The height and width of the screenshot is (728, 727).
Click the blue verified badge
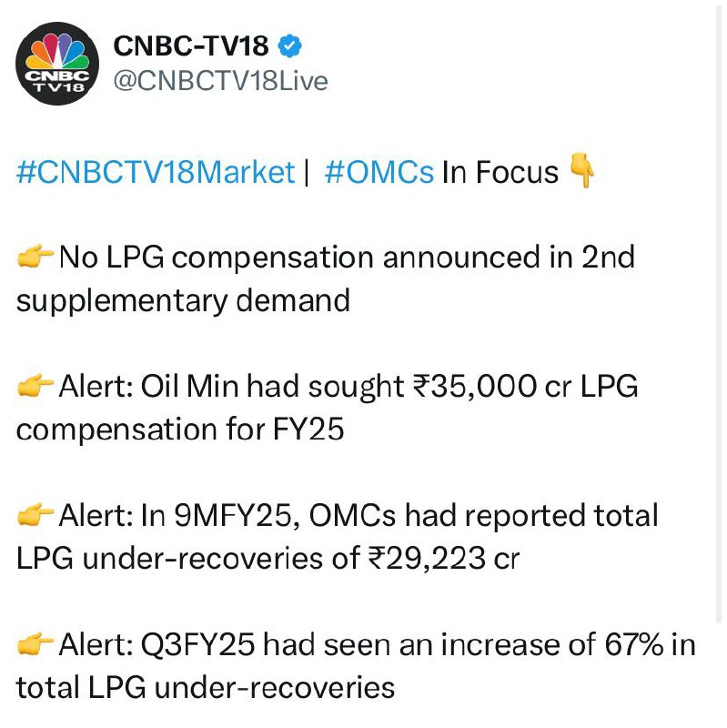tap(289, 46)
